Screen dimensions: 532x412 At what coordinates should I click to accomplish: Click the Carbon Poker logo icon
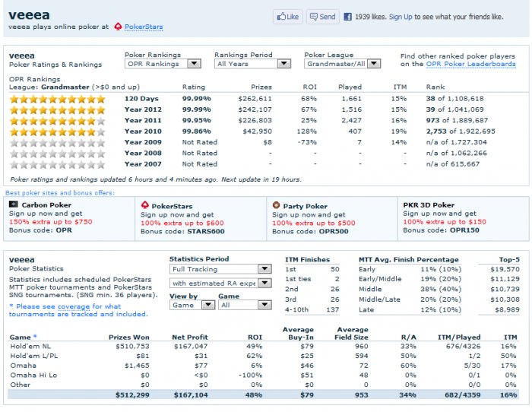point(14,205)
